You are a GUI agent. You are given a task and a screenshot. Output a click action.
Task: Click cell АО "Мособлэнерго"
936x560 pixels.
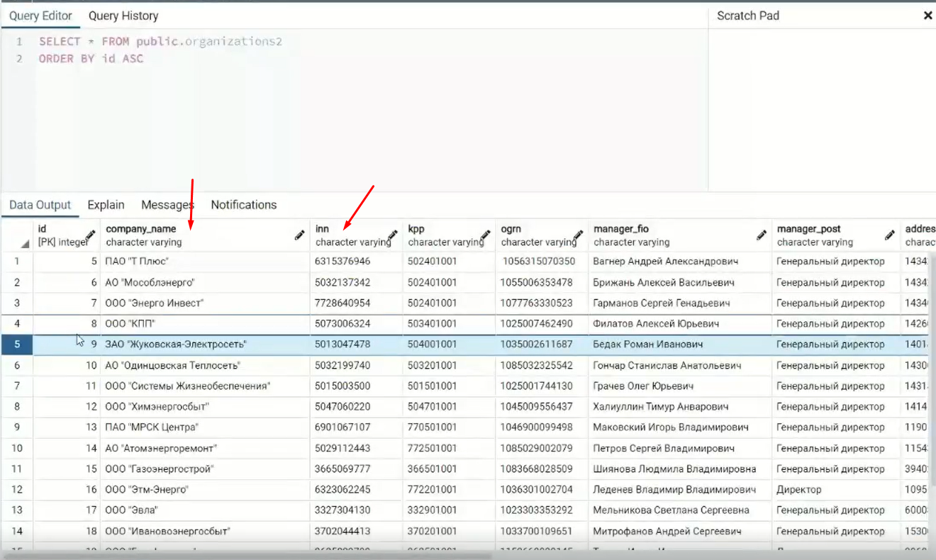coord(205,282)
